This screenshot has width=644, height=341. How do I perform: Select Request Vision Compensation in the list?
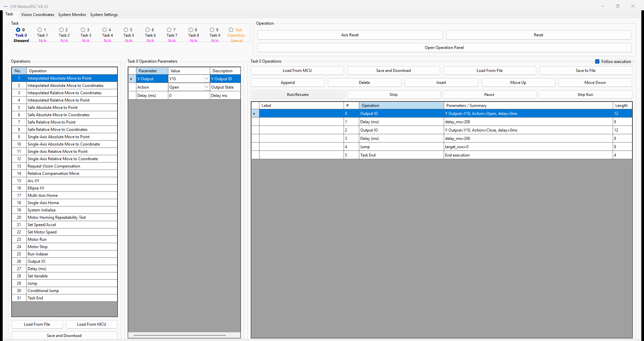[x=65, y=166]
